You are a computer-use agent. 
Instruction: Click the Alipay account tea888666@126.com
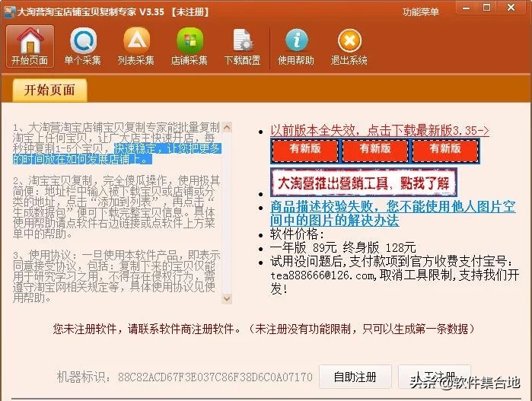[x=323, y=275]
